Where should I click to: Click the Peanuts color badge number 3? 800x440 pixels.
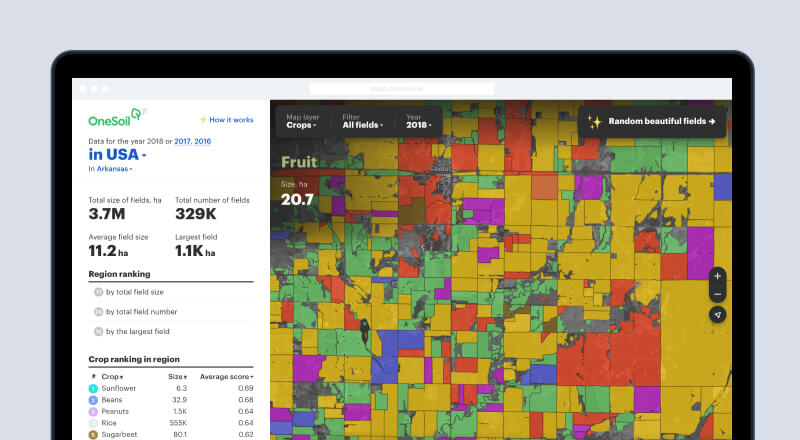tap(93, 412)
